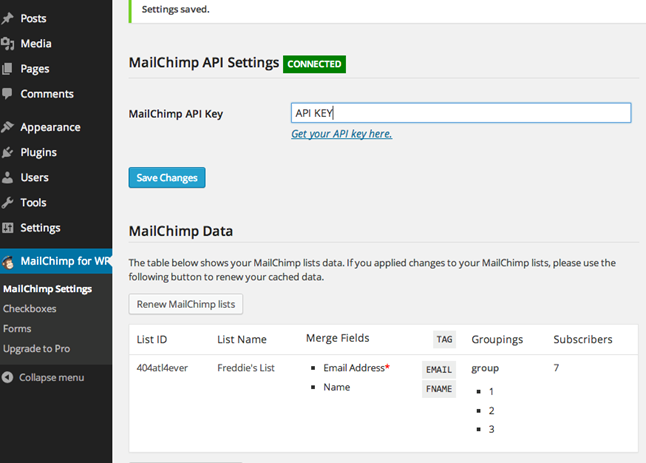Click the MailChimp Data heading
This screenshot has height=463, width=646.
181,231
